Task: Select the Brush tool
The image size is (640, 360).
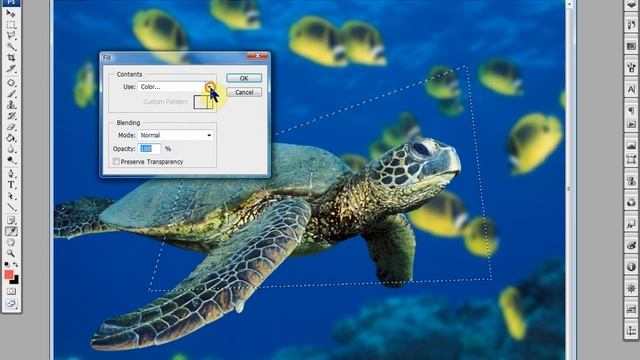Action: coord(11,94)
